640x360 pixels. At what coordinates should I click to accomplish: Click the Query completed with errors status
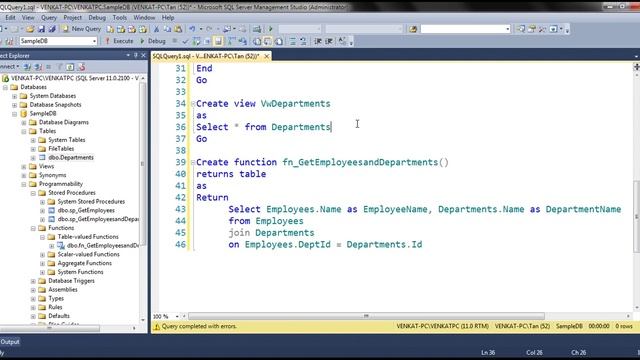pyautogui.click(x=199, y=327)
